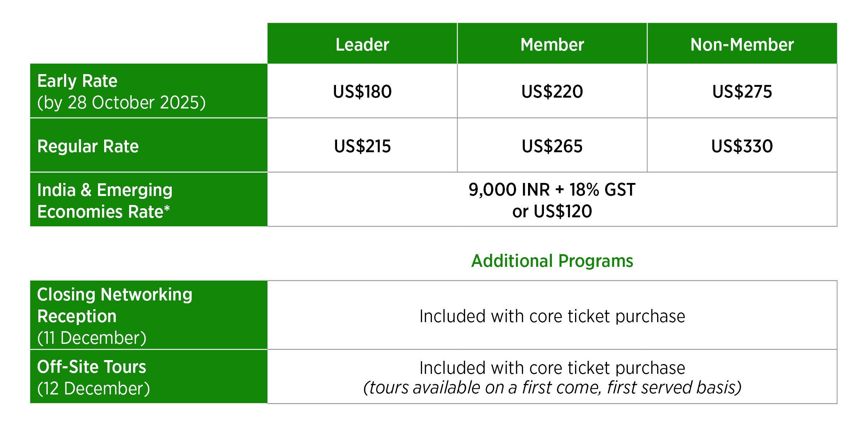Select the US$180 Leader early price
Image resolution: width=868 pixels, height=427 pixels.
362,91
